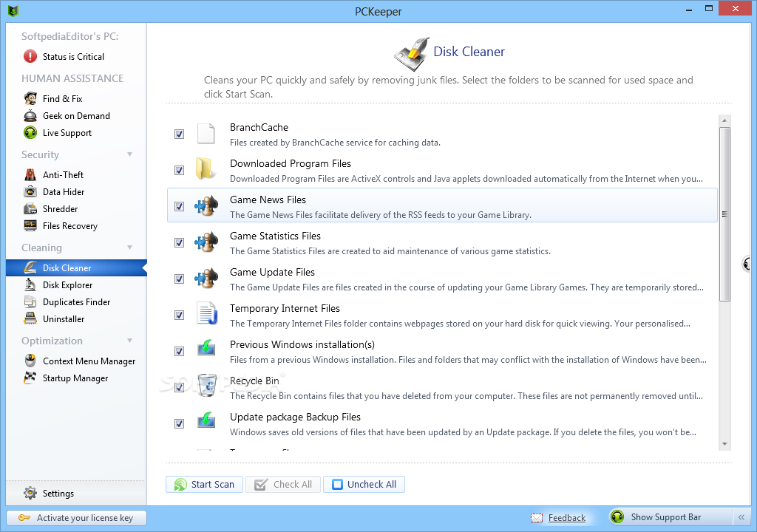Screen dimensions: 757x532
Task: Uncheck the Downloaded Program Files checkbox
Action: pos(179,171)
